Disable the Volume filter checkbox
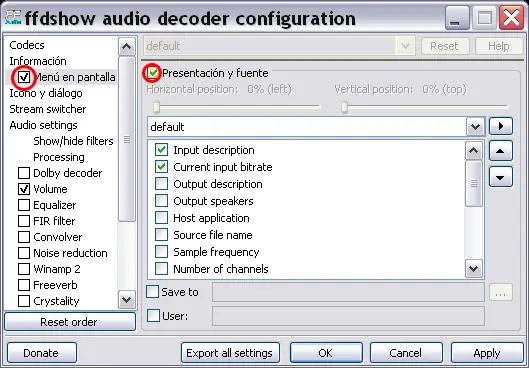The image size is (529, 368). pyautogui.click(x=24, y=189)
